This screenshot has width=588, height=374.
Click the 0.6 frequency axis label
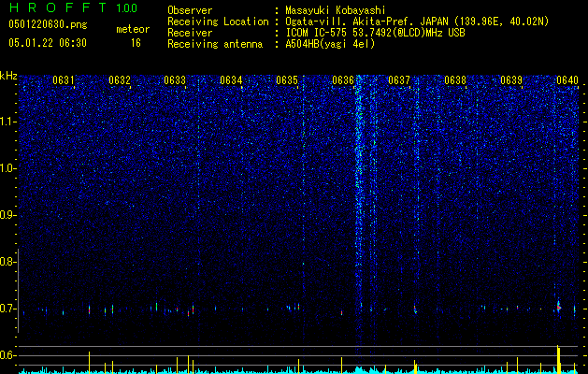pyautogui.click(x=7, y=355)
